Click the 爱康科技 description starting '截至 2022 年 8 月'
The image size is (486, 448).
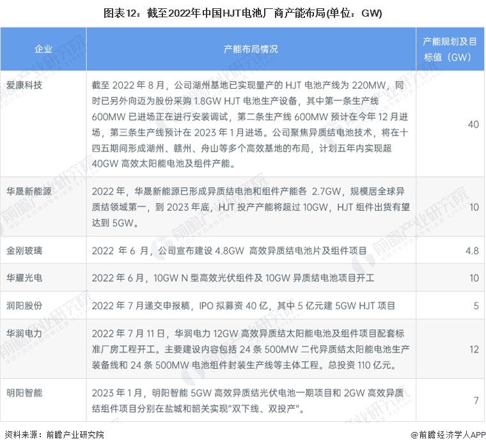click(251, 124)
